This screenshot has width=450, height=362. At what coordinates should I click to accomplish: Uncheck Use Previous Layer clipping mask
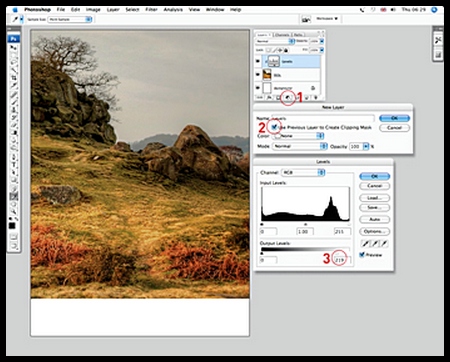click(x=274, y=127)
